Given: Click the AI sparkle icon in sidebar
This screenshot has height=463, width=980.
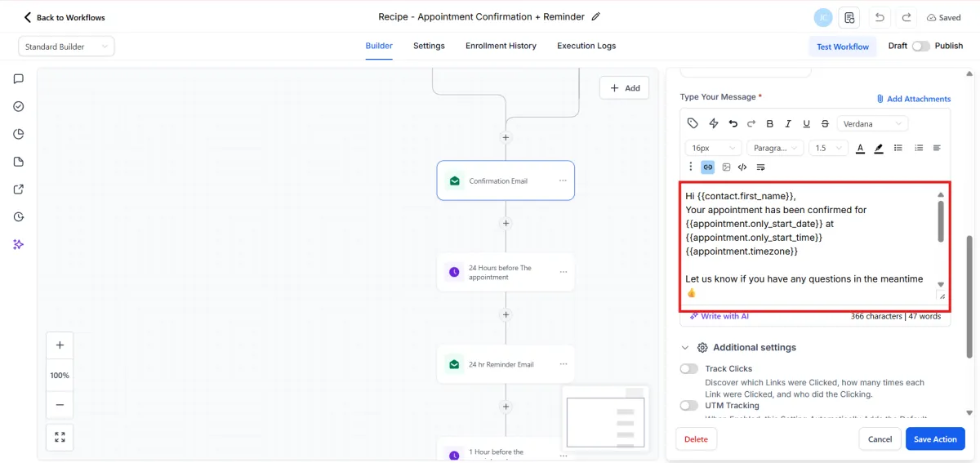Looking at the screenshot, I should 19,244.
